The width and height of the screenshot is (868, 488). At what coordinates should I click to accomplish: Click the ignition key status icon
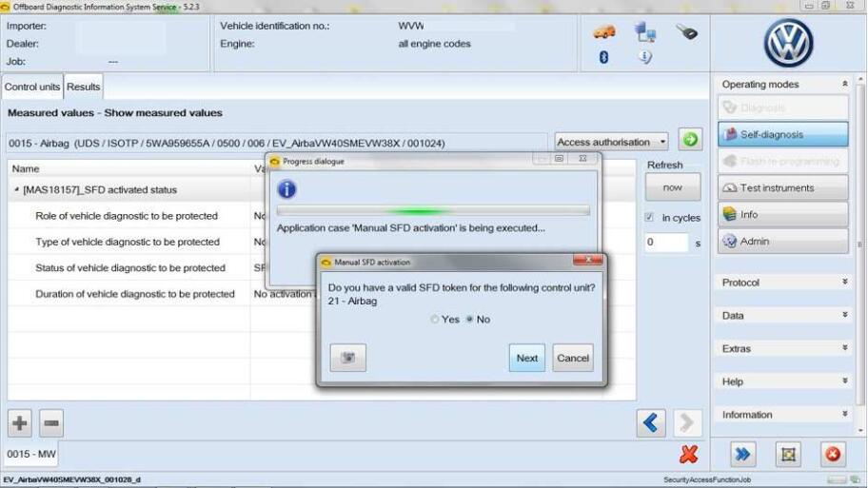click(x=686, y=32)
